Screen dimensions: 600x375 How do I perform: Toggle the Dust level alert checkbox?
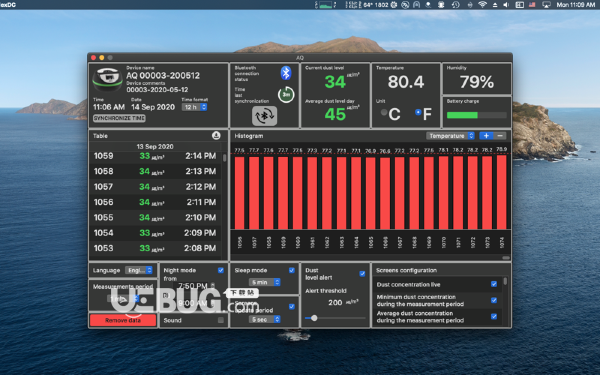(362, 274)
